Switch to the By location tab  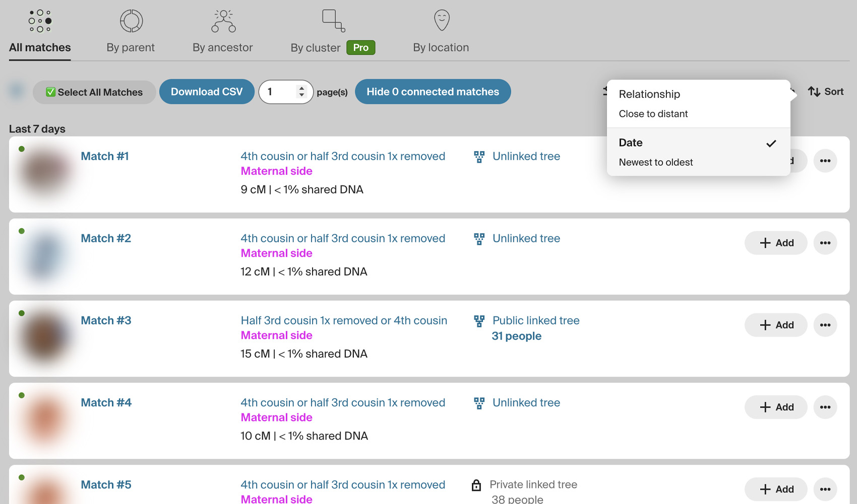[441, 48]
